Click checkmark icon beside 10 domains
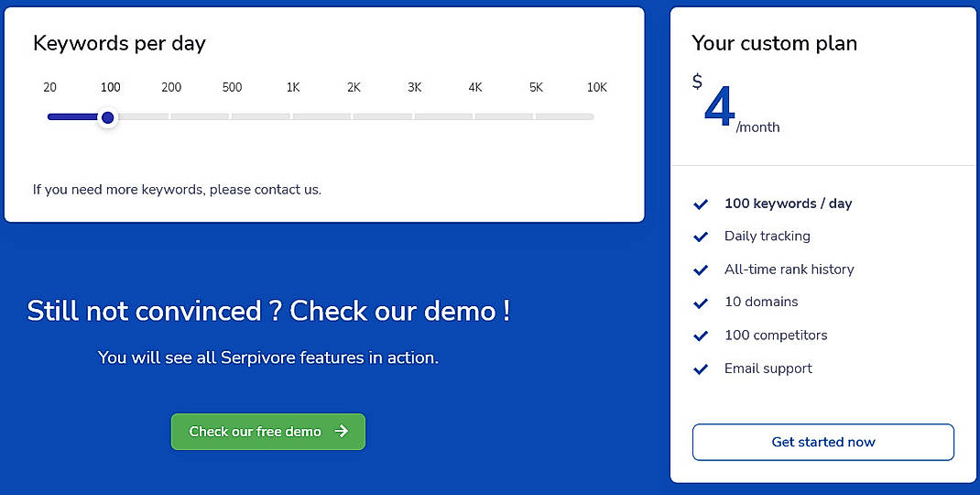Screen dimensions: 980x495 tap(701, 302)
